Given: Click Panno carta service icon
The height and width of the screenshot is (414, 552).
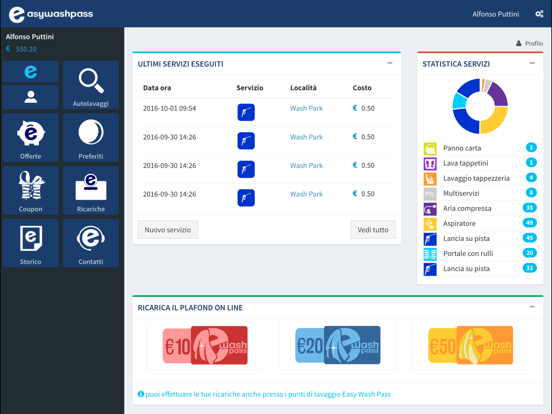Looking at the screenshot, I should pos(430,149).
